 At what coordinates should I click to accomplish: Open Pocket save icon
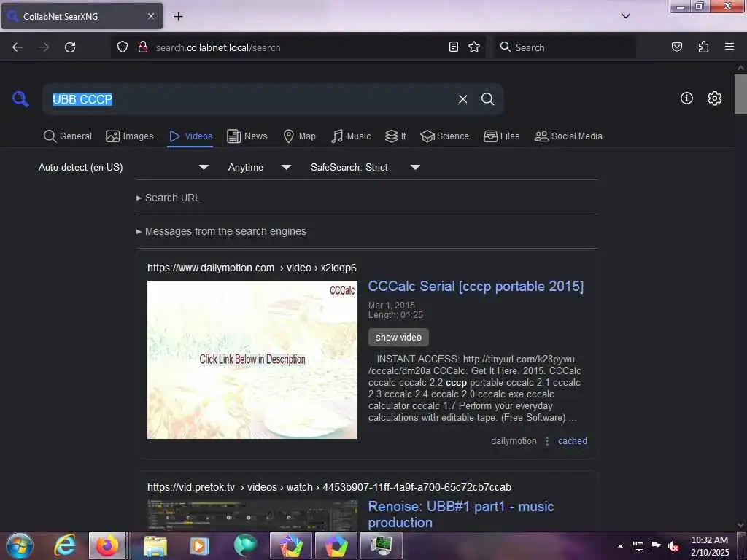click(676, 47)
